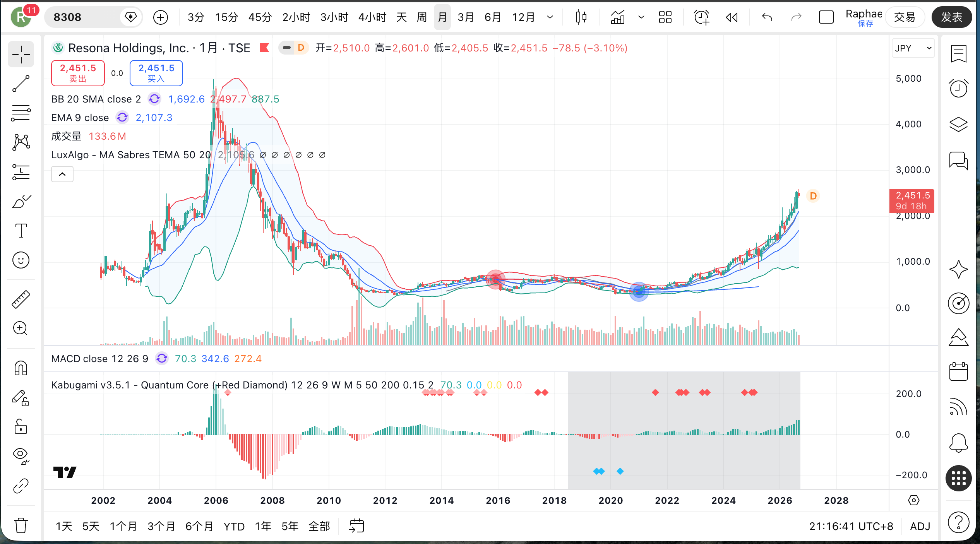Select the ruler measure tool
Image resolution: width=980 pixels, height=544 pixels.
pos(21,299)
